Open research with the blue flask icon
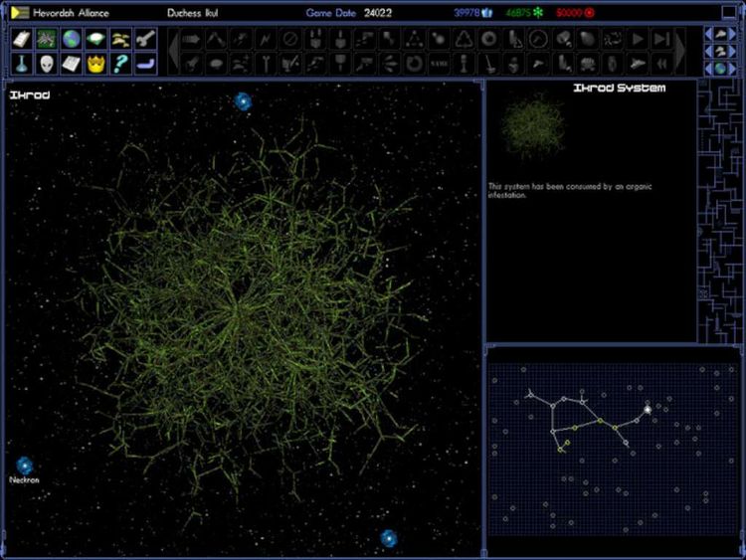The image size is (746, 560). pyautogui.click(x=20, y=64)
